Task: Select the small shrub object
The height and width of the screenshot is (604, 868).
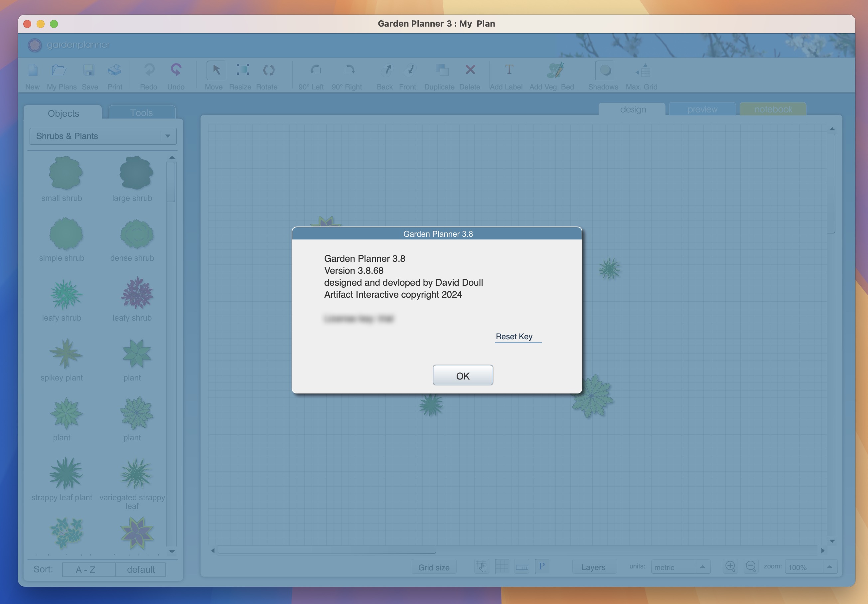Action: 66,173
